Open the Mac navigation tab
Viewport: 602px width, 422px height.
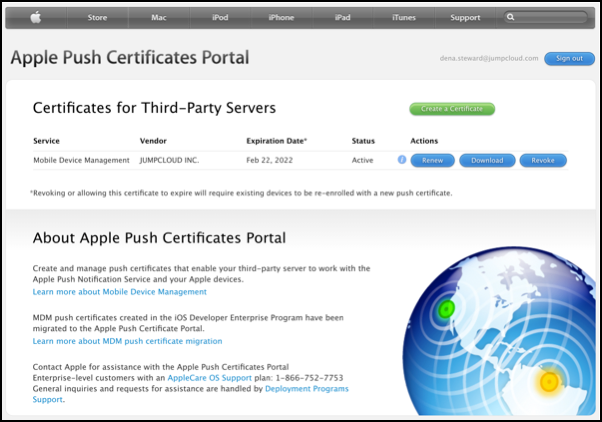[x=159, y=17]
